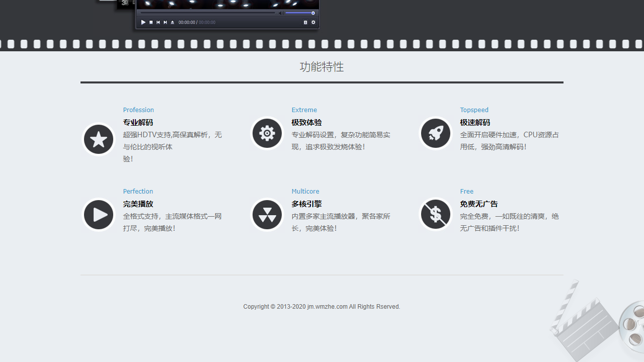Click the player's volume slider handle
The height and width of the screenshot is (362, 644).
tap(313, 13)
